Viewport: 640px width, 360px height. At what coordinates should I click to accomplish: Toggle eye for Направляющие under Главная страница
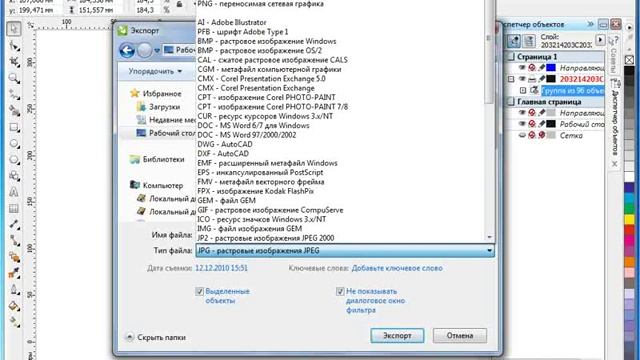522,113
